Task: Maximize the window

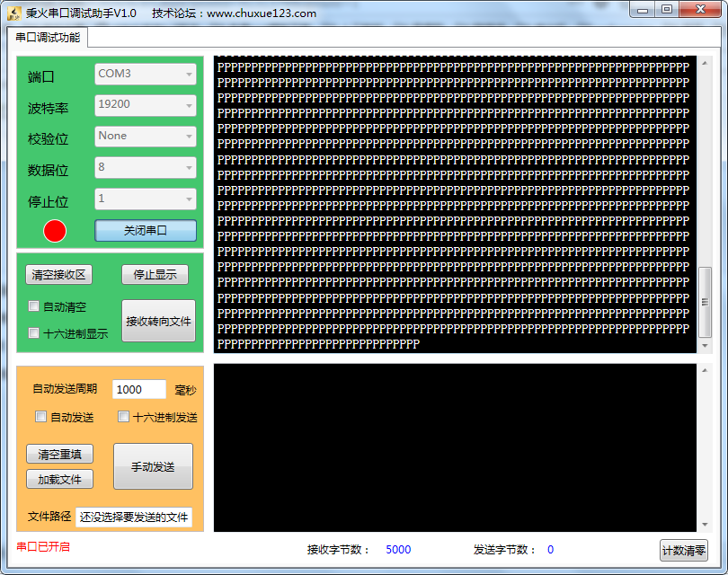Action: coord(667,10)
